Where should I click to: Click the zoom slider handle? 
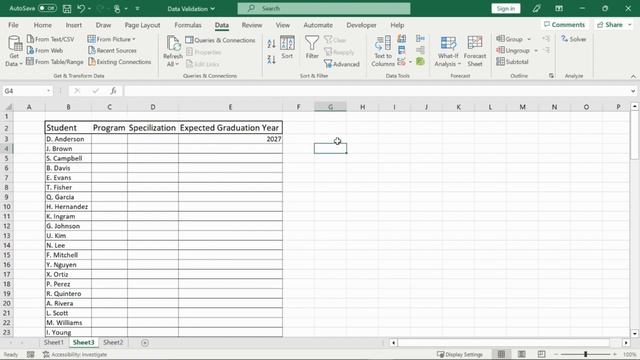coord(585,354)
